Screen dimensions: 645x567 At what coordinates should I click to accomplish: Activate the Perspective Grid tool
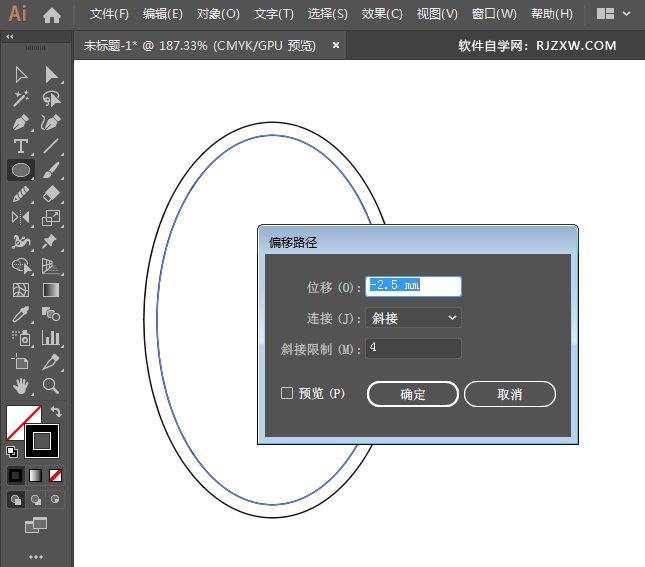click(51, 266)
